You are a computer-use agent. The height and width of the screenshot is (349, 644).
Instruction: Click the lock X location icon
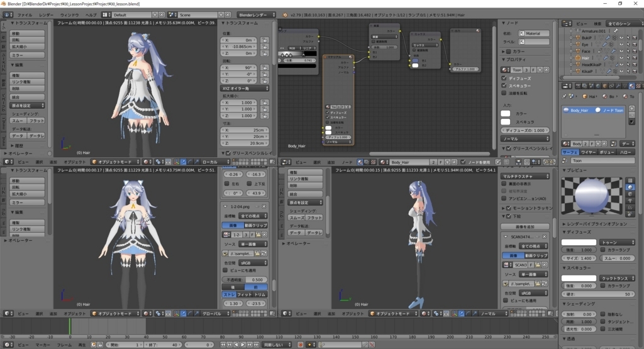pyautogui.click(x=265, y=40)
